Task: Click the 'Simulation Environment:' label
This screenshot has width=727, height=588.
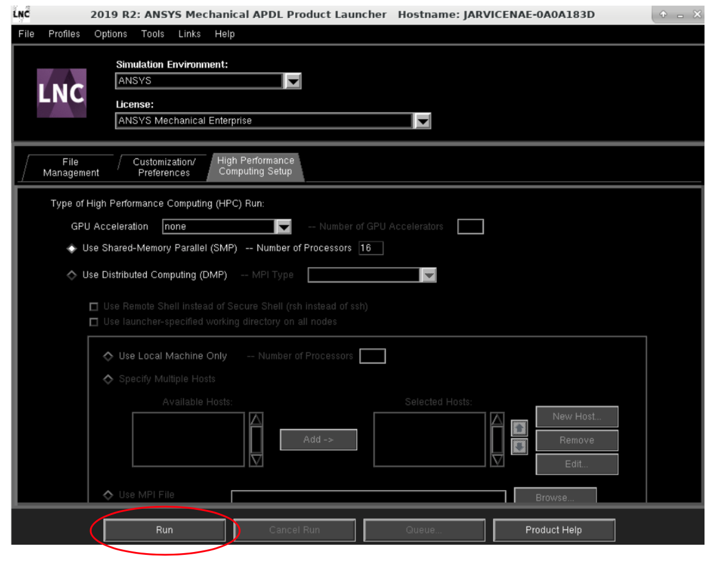Action: coord(172,65)
